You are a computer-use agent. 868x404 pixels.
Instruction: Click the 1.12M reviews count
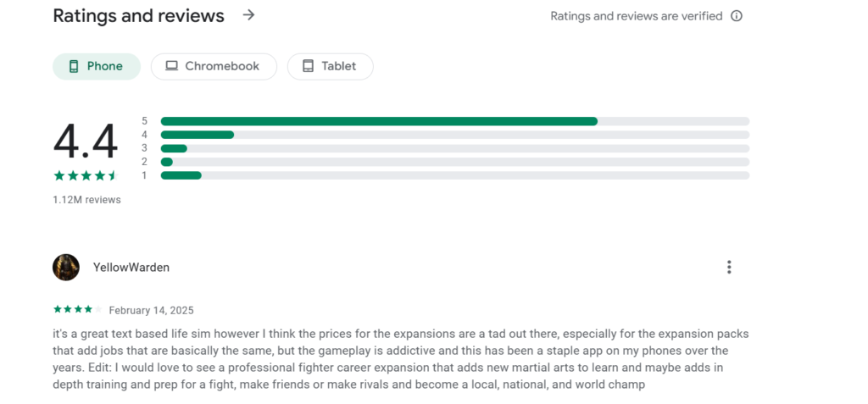tap(86, 200)
